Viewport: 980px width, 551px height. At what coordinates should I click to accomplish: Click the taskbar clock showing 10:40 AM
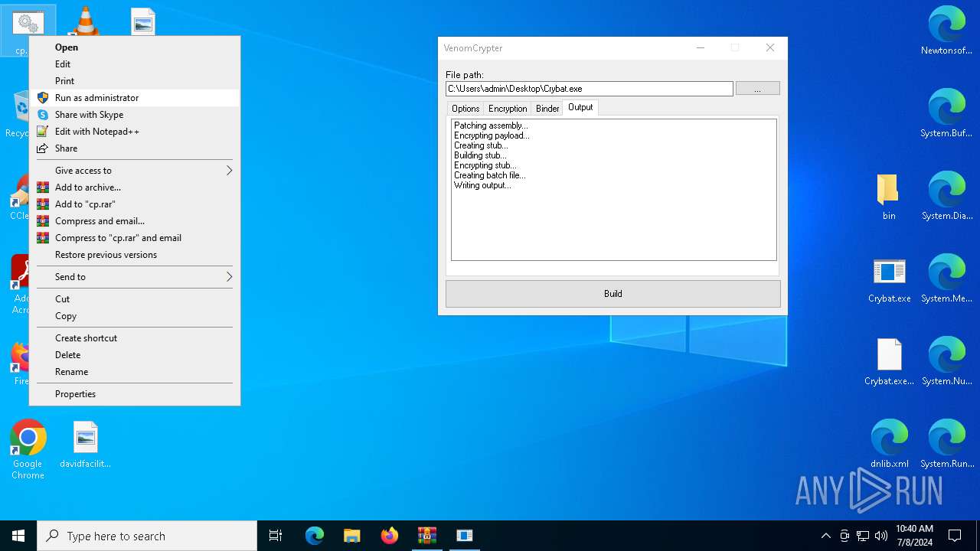tap(914, 536)
